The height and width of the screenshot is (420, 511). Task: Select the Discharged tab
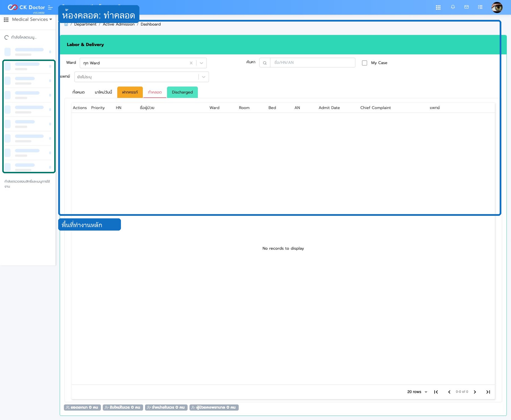(x=182, y=92)
